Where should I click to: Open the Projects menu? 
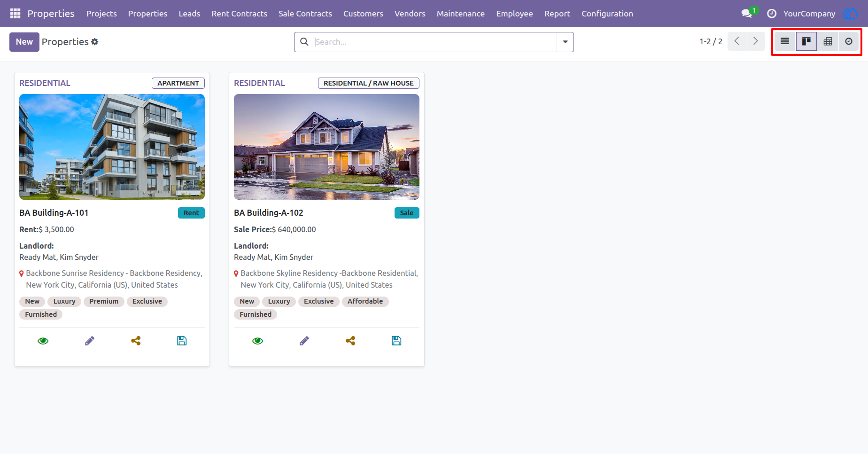pyautogui.click(x=101, y=14)
